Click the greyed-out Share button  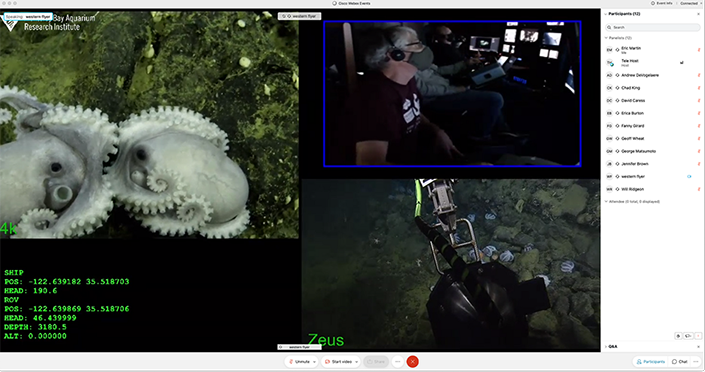coord(376,362)
